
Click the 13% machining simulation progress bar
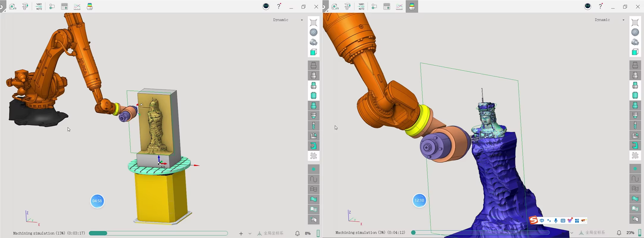coord(158,233)
